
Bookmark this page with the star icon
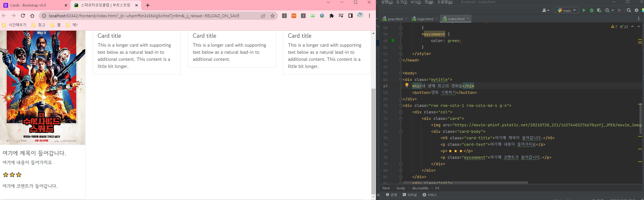click(x=273, y=16)
